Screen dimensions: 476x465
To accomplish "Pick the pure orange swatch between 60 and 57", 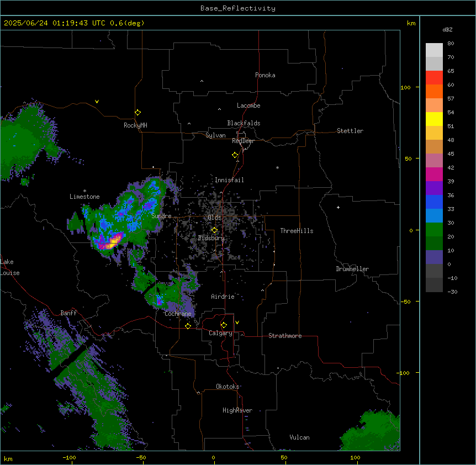I will (434, 91).
